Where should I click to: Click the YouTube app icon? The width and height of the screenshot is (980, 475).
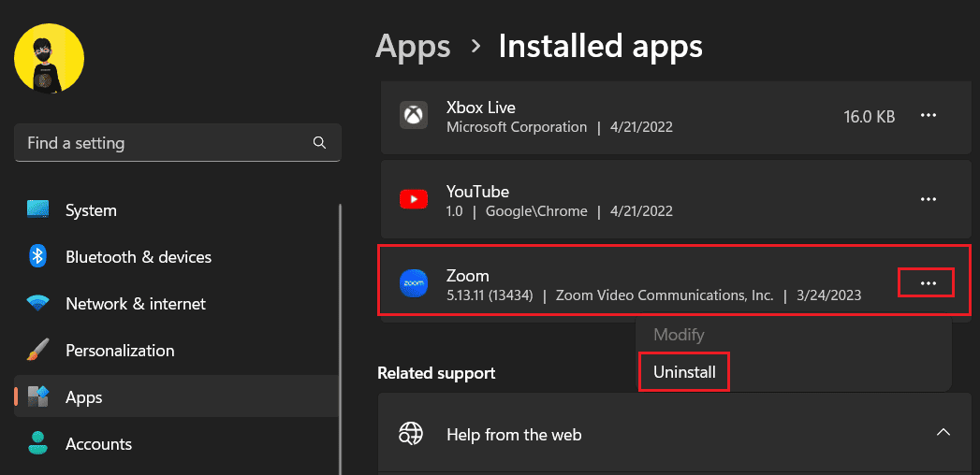(413, 199)
